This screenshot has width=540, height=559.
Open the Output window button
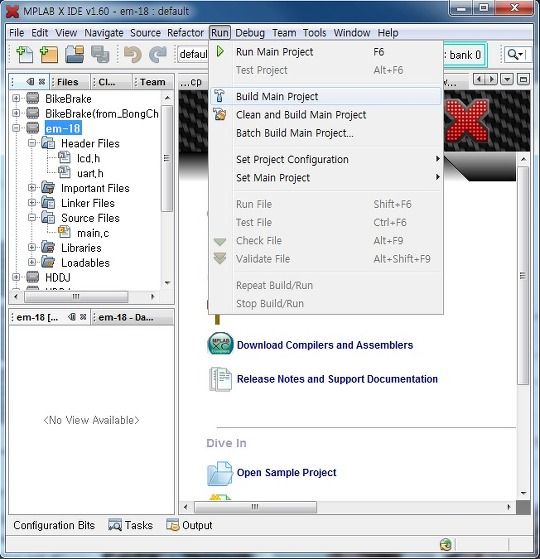189,525
